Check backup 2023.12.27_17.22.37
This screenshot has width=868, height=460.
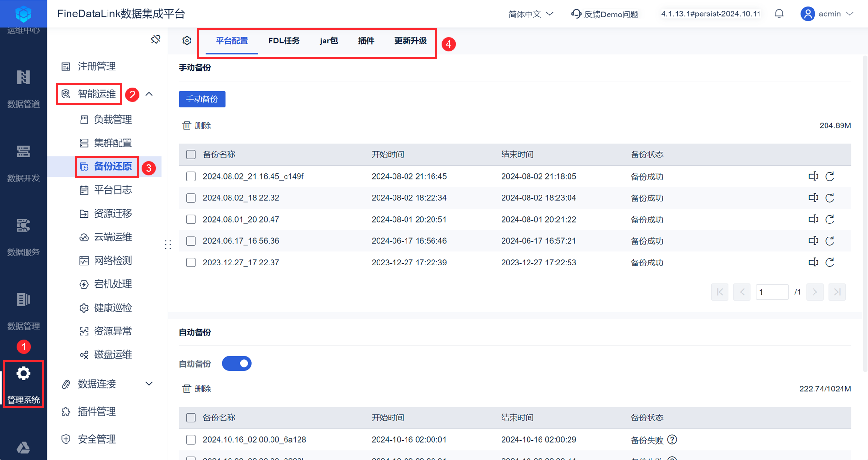coord(191,262)
